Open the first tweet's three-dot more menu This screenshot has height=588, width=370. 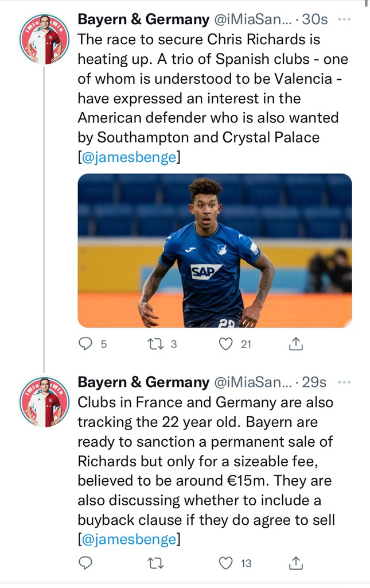[x=344, y=19]
